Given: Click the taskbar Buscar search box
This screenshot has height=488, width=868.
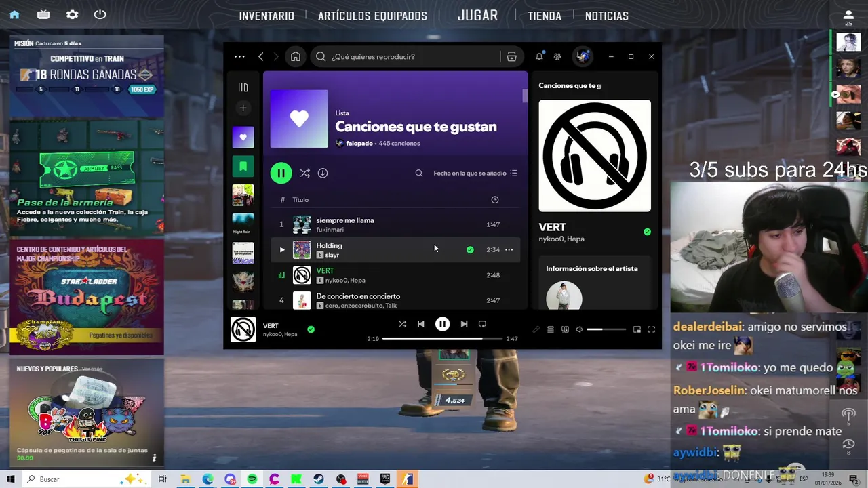Looking at the screenshot, I should pos(88,479).
